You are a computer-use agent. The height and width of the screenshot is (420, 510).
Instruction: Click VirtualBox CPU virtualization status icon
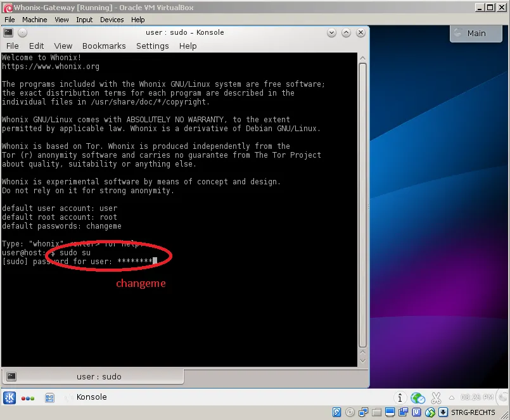coord(416,412)
